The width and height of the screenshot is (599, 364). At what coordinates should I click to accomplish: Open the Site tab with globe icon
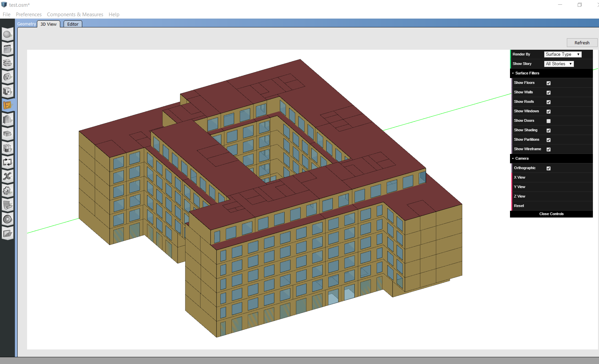(x=7, y=34)
